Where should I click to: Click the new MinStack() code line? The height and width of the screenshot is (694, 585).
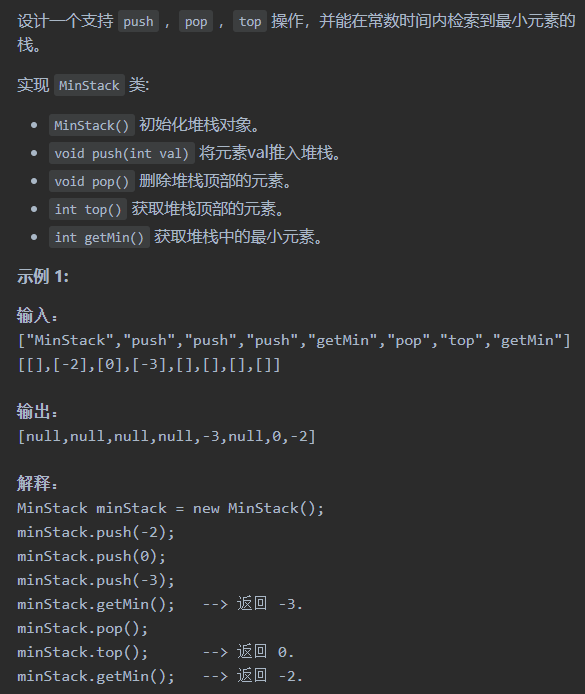[170, 508]
